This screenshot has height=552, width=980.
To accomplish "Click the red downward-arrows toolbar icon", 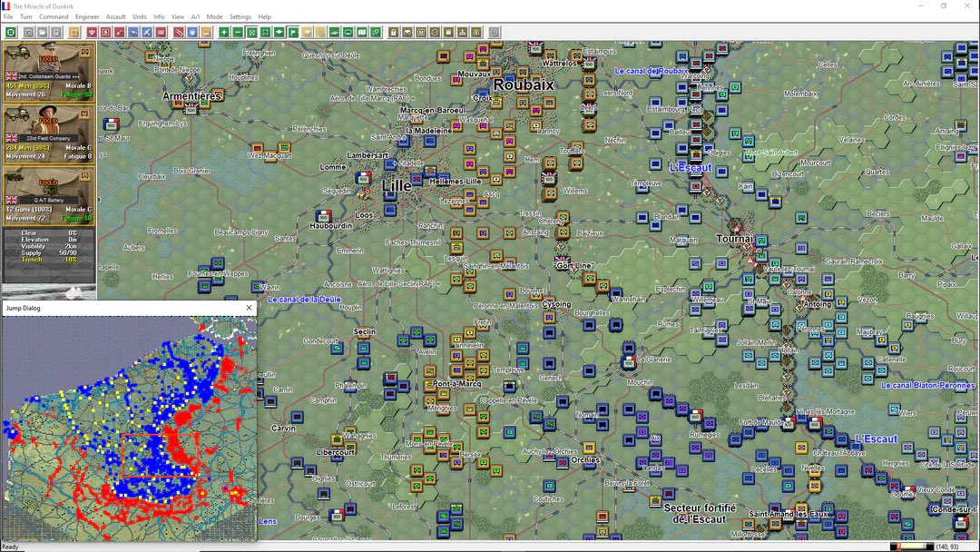I will pos(92,32).
